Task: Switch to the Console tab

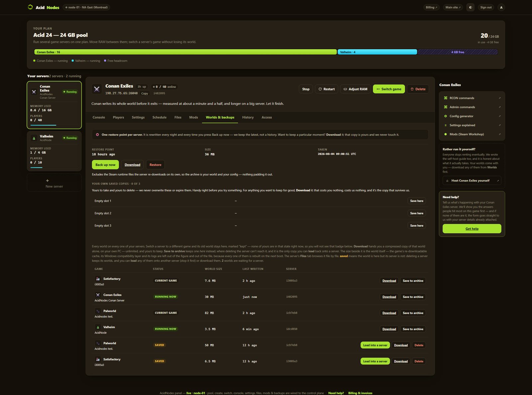Action: tap(99, 117)
